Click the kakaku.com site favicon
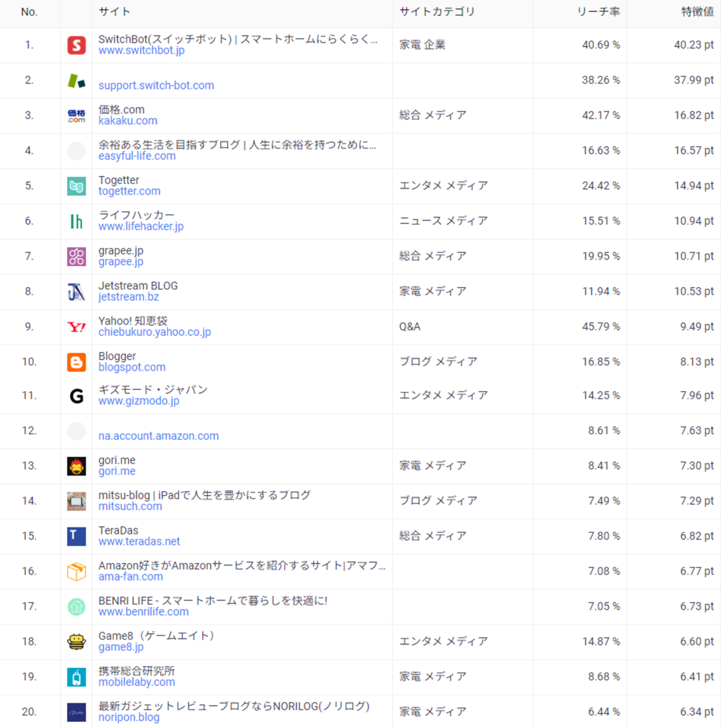Image resolution: width=721 pixels, height=728 pixels. click(76, 115)
